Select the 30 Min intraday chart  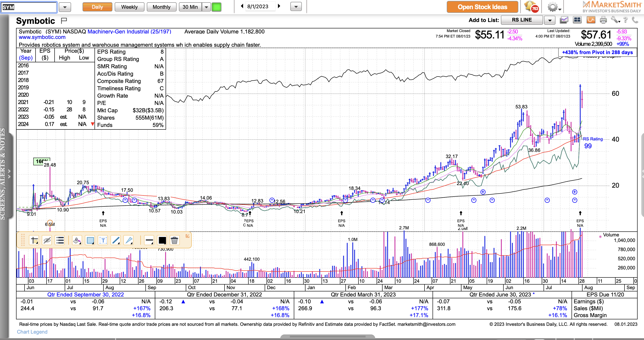[190, 7]
